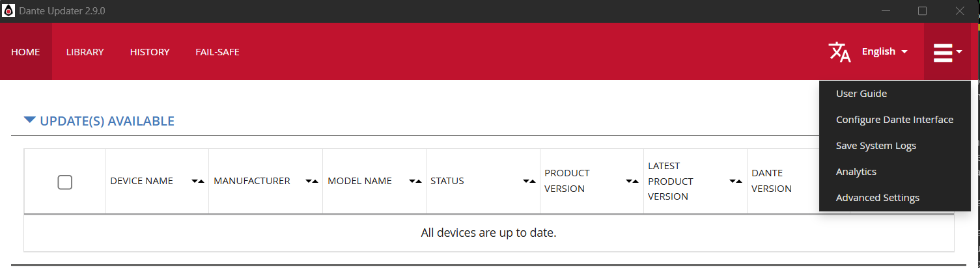Screen dimensions: 980x268
Task: Open the History tab
Action: [150, 52]
